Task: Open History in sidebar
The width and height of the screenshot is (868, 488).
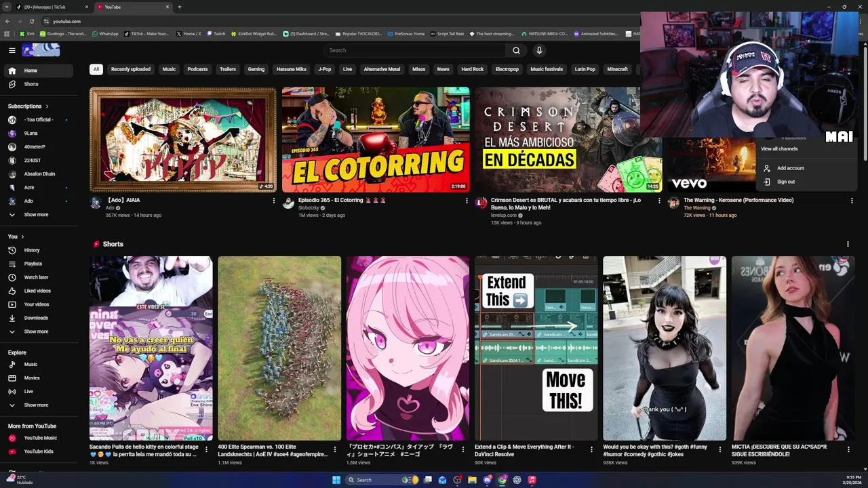Action: coord(38,250)
